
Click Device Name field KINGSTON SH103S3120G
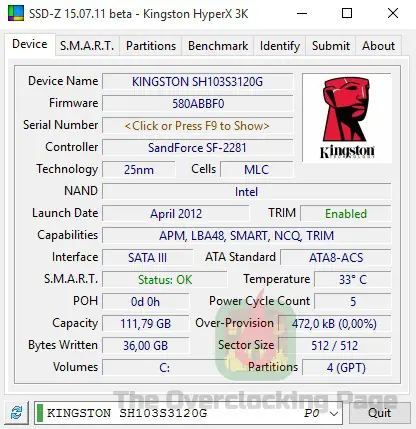pos(197,82)
